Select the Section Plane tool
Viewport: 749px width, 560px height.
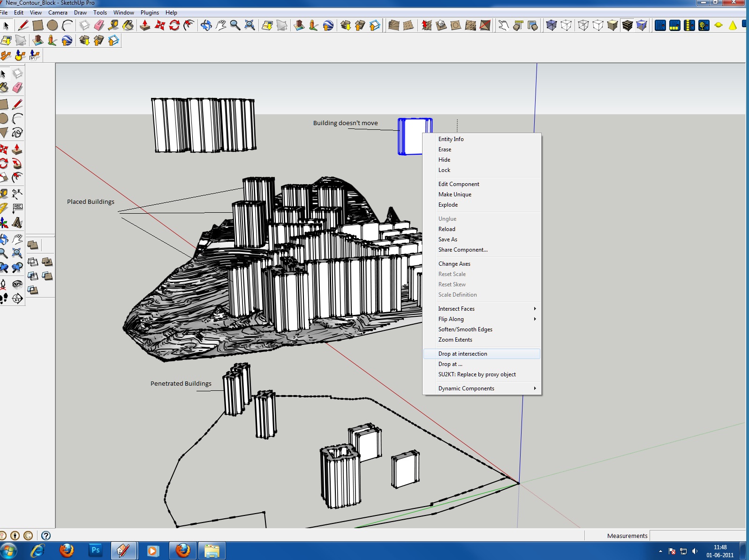point(17,298)
